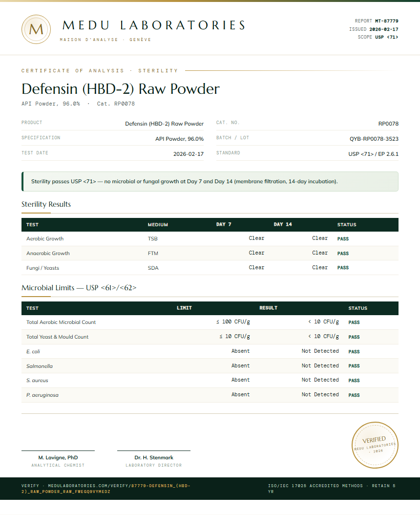Click Day 7 Clear for Anaerobic Growth
This screenshot has width=420, height=515.
(x=256, y=253)
